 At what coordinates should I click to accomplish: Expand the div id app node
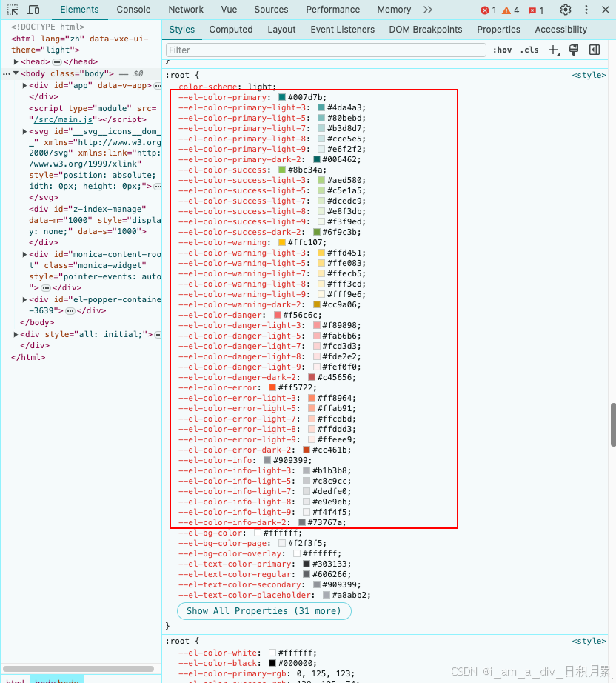(25, 86)
